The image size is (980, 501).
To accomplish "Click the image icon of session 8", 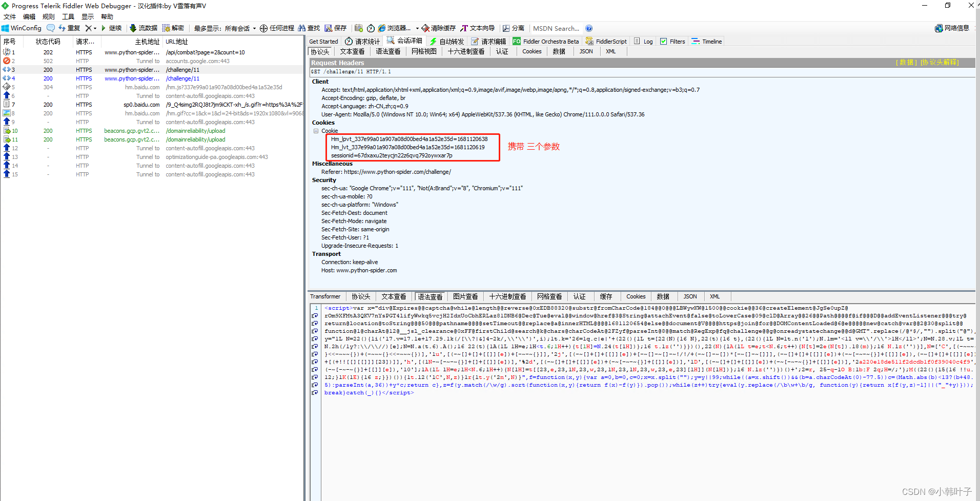I will click(7, 113).
